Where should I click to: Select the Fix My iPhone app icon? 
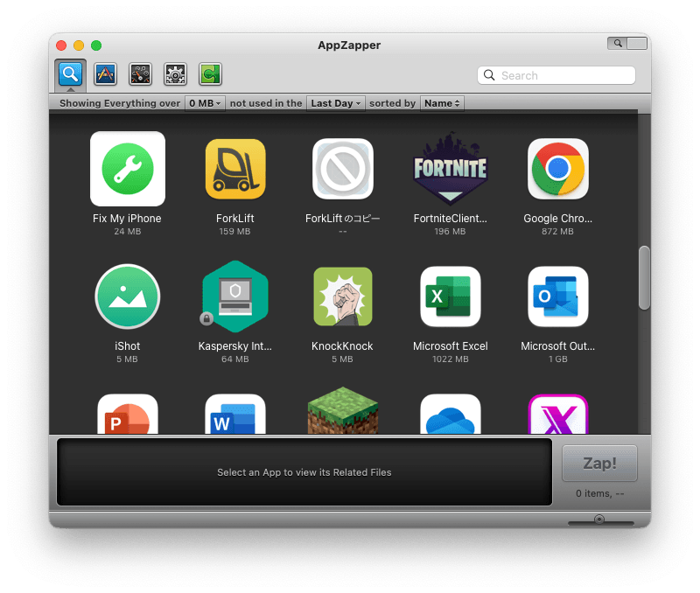(x=128, y=169)
